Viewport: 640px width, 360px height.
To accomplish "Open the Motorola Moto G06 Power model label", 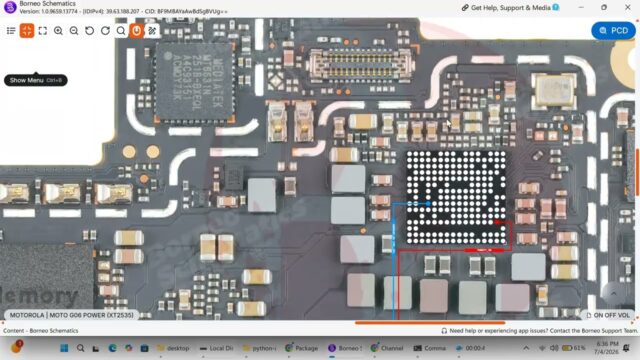I will [x=71, y=315].
